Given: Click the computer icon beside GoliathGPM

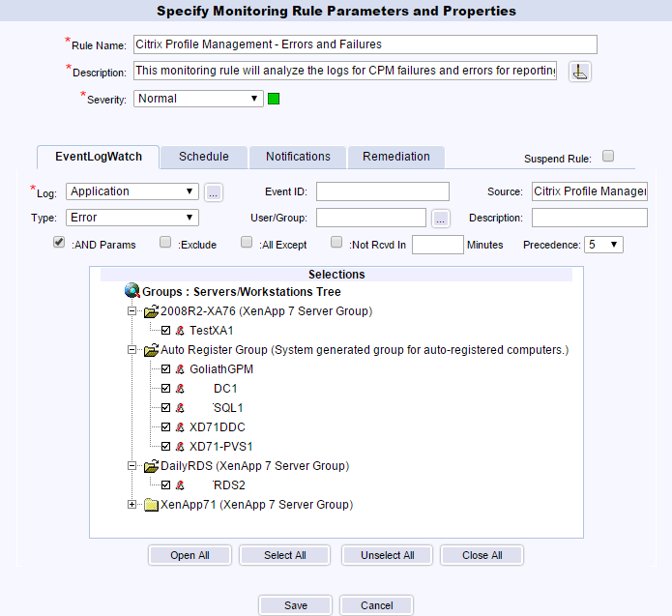Looking at the screenshot, I should point(180,369).
